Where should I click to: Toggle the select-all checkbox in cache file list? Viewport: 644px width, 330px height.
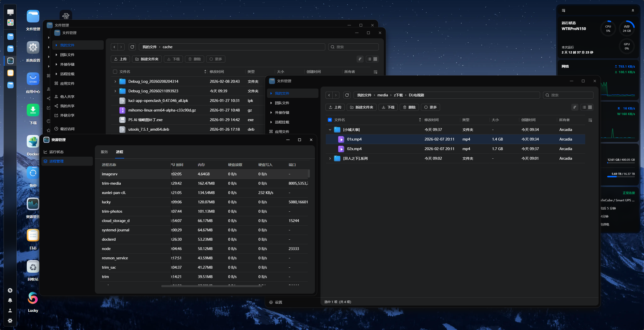point(115,72)
